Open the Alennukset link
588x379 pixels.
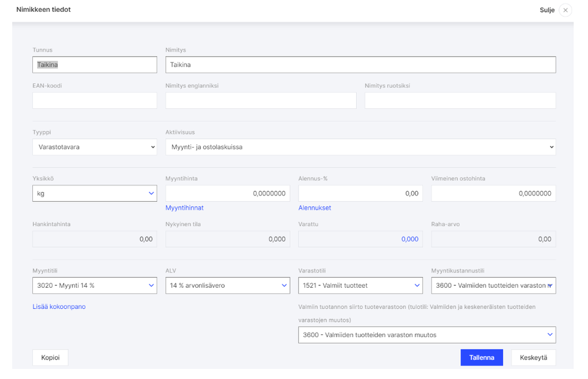pyautogui.click(x=314, y=208)
